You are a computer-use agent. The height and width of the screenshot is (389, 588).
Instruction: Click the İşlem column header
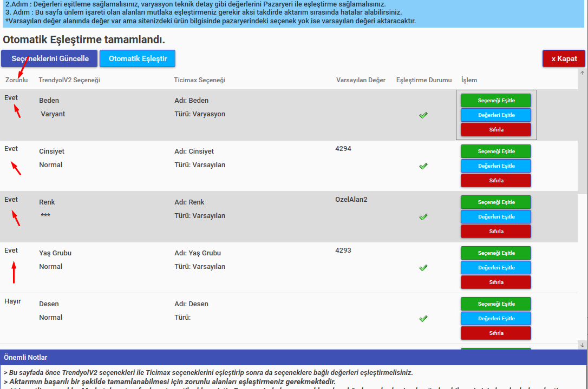[469, 80]
